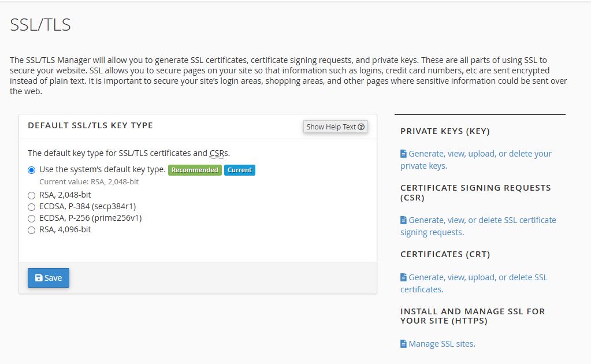Click the green Recommended badge
591x364 pixels.
point(195,170)
